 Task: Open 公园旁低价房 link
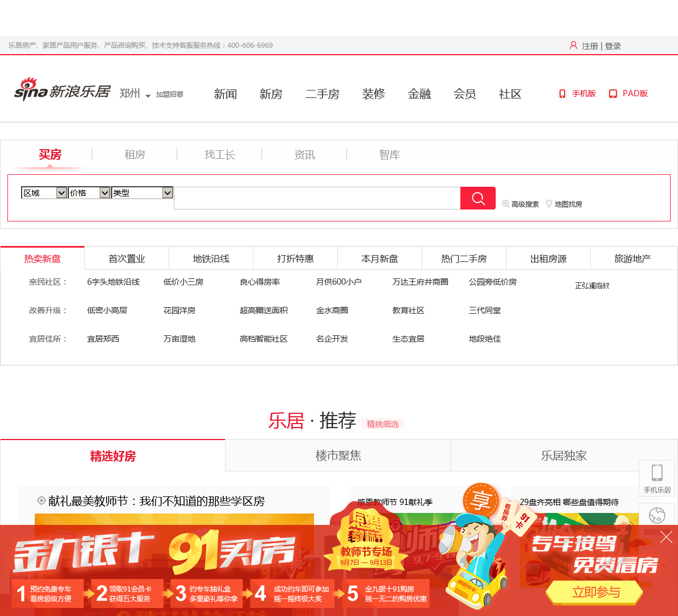[x=492, y=282]
